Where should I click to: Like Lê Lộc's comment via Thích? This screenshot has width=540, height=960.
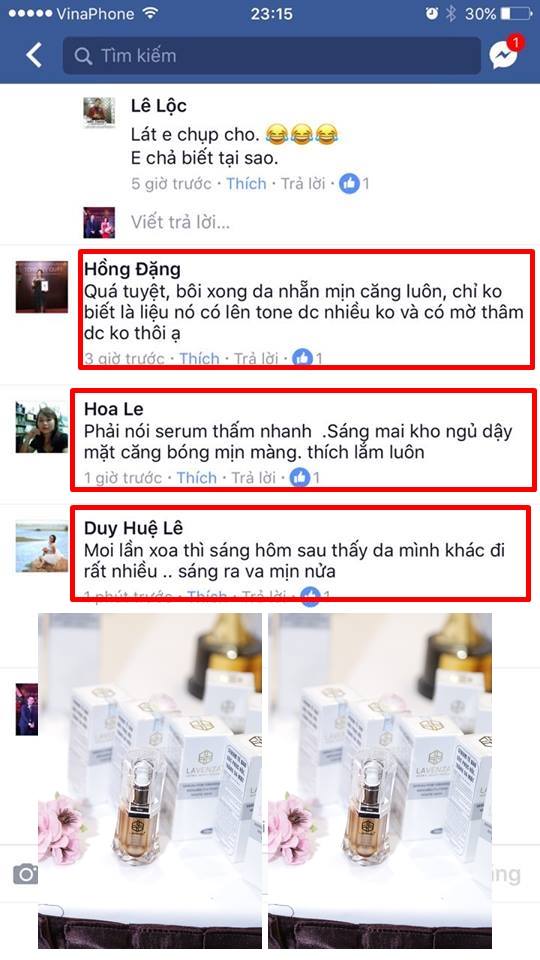point(246,184)
